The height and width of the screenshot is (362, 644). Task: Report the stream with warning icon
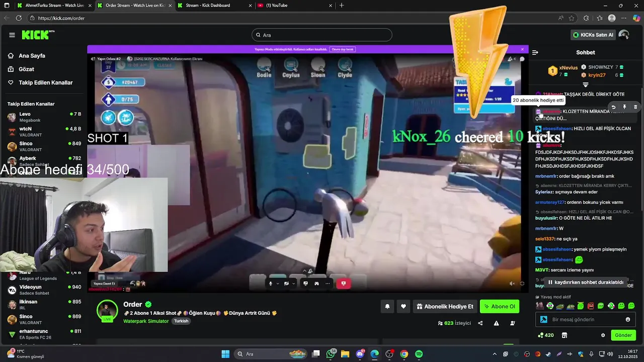coord(497,323)
